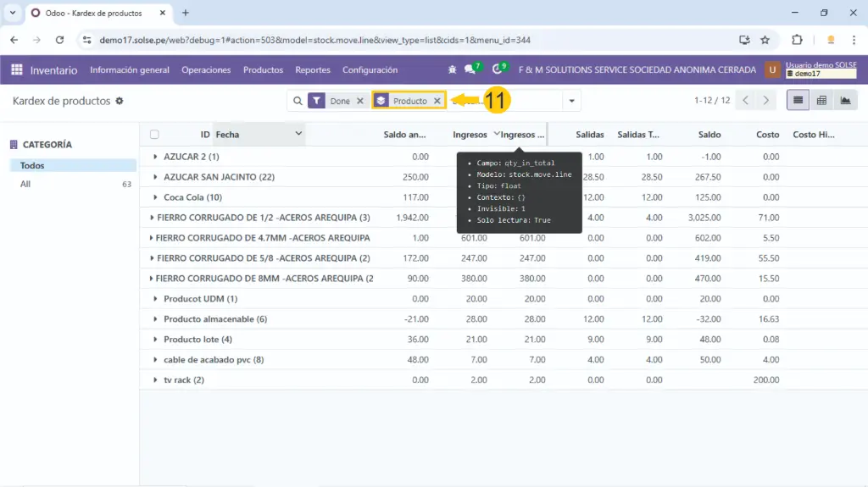Open the Reportes menu

[313, 70]
